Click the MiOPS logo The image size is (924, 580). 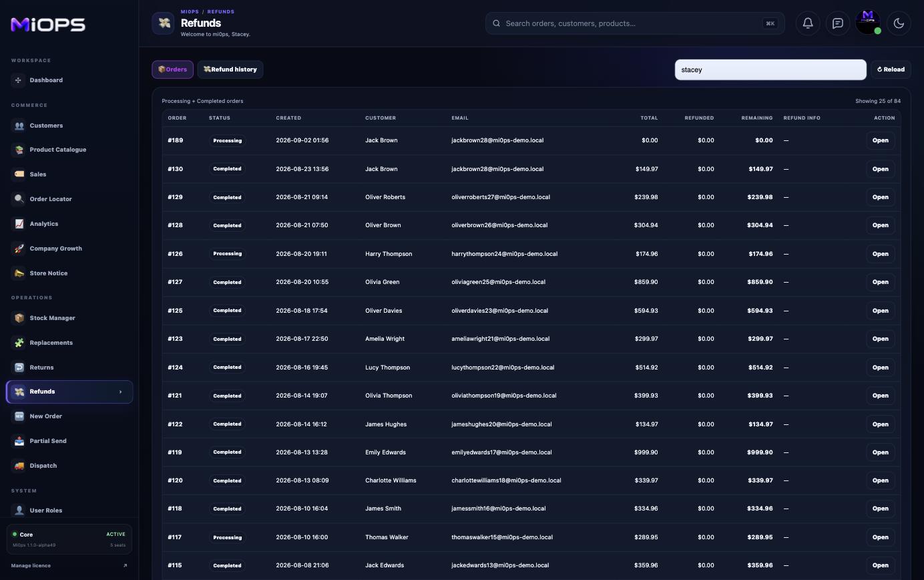[x=48, y=25]
